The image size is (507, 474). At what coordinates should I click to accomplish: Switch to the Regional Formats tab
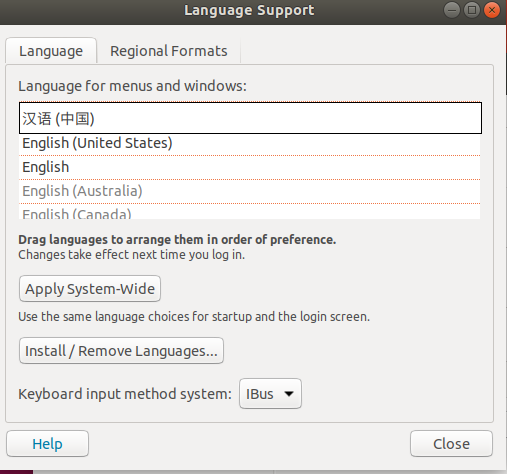169,51
